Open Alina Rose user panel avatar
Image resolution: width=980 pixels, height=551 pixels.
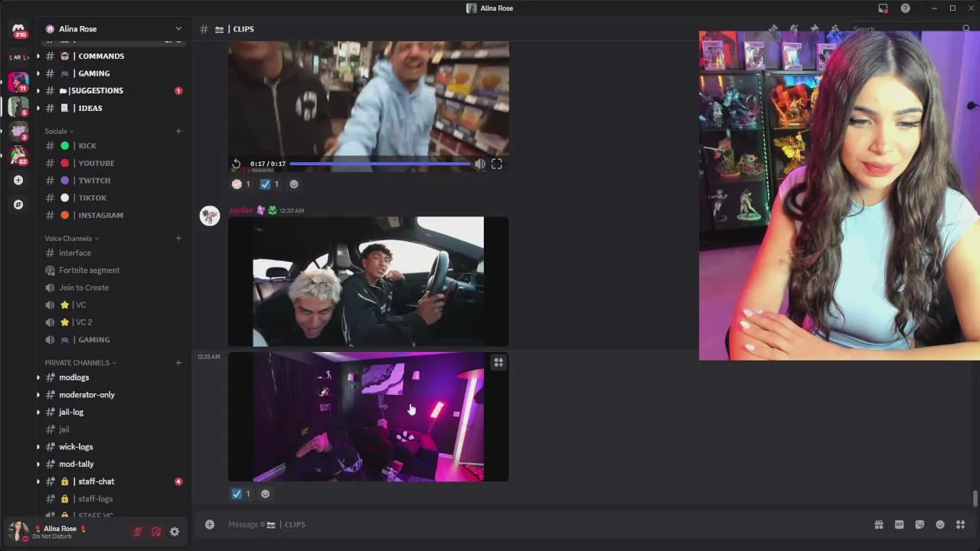point(18,531)
